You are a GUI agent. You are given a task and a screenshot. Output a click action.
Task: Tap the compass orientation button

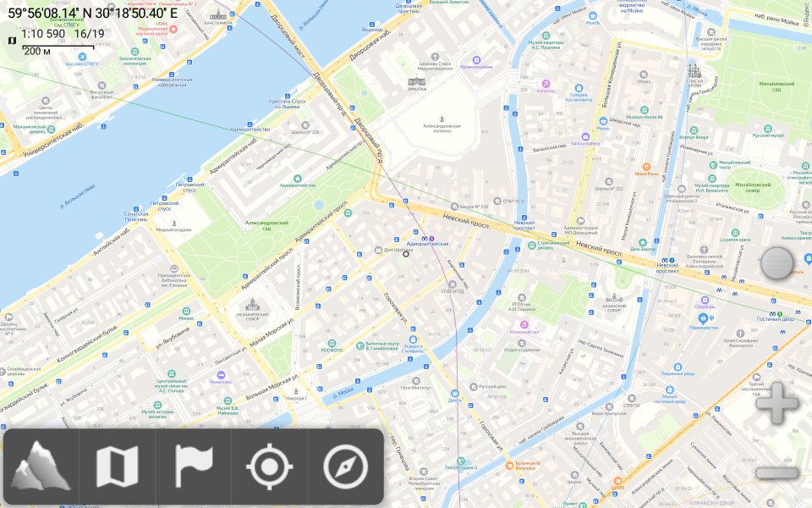coord(346,467)
